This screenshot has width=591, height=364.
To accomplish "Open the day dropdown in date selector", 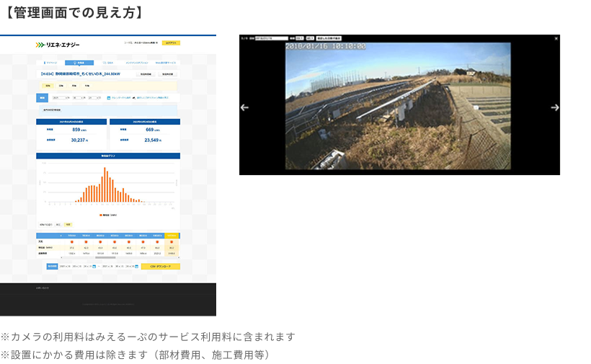I will coord(93,97).
